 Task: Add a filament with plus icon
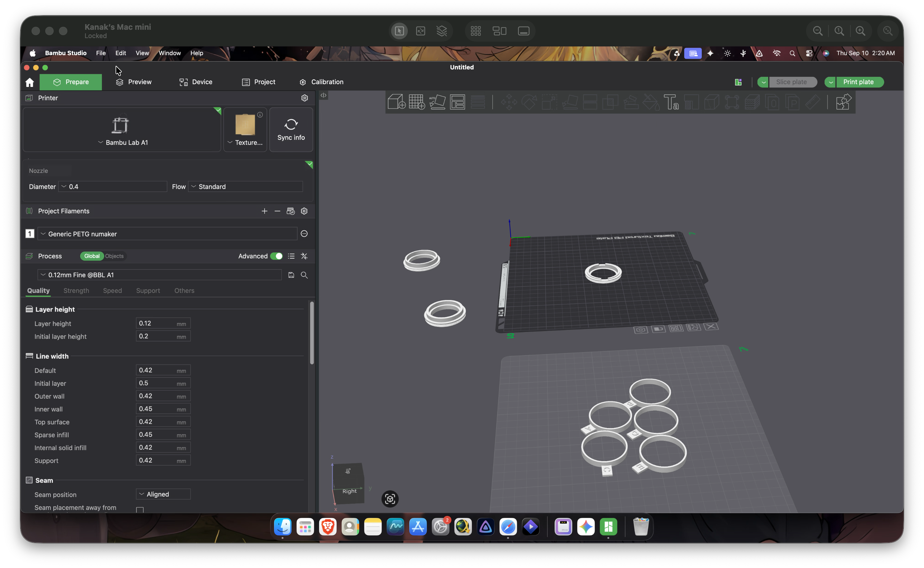264,211
